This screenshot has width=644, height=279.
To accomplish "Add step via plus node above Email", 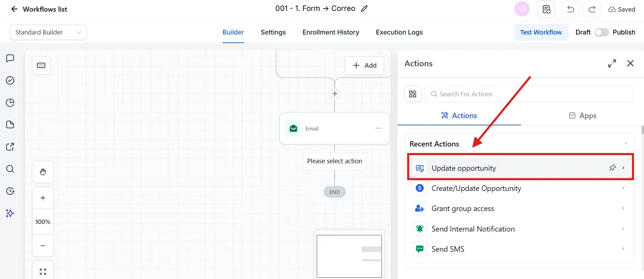I will pyautogui.click(x=335, y=94).
